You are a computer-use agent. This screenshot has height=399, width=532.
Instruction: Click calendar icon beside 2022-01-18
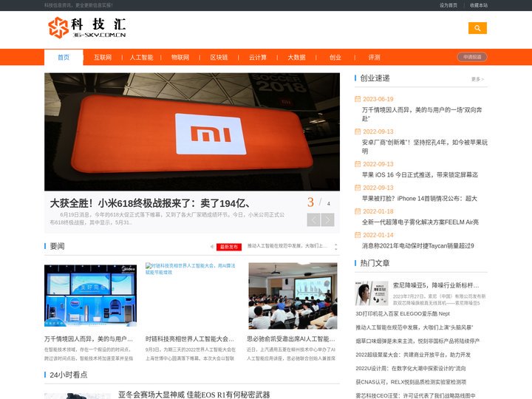click(358, 211)
